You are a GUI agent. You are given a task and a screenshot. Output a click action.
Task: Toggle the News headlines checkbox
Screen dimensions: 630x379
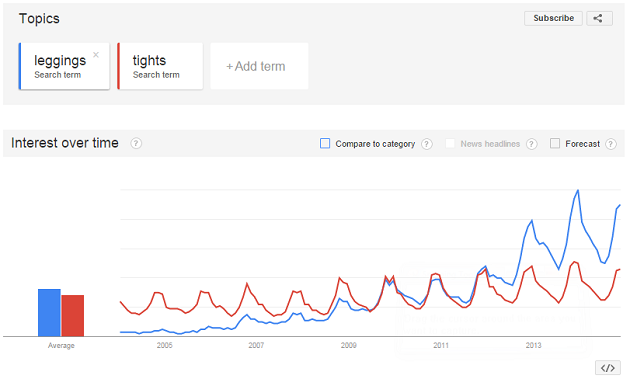pos(450,143)
